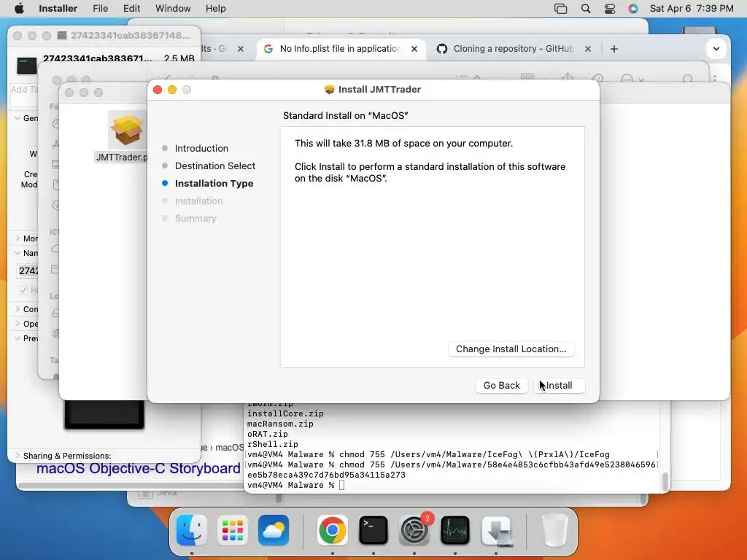Click the Install button

[560, 385]
